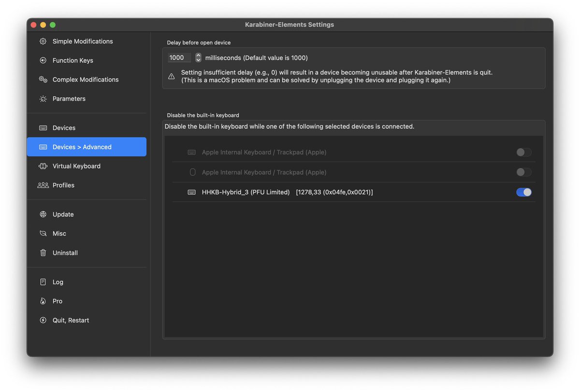The height and width of the screenshot is (392, 580).
Task: Open the Log section
Action: click(x=87, y=282)
